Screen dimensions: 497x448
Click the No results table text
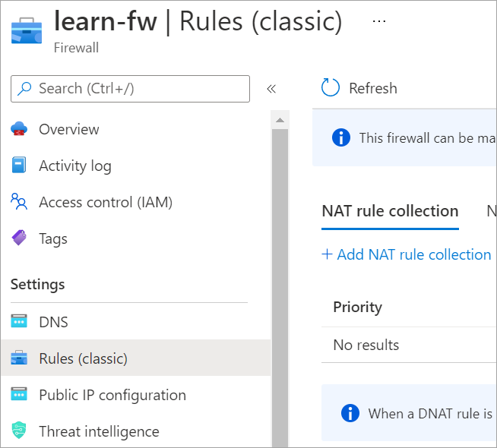tap(366, 345)
